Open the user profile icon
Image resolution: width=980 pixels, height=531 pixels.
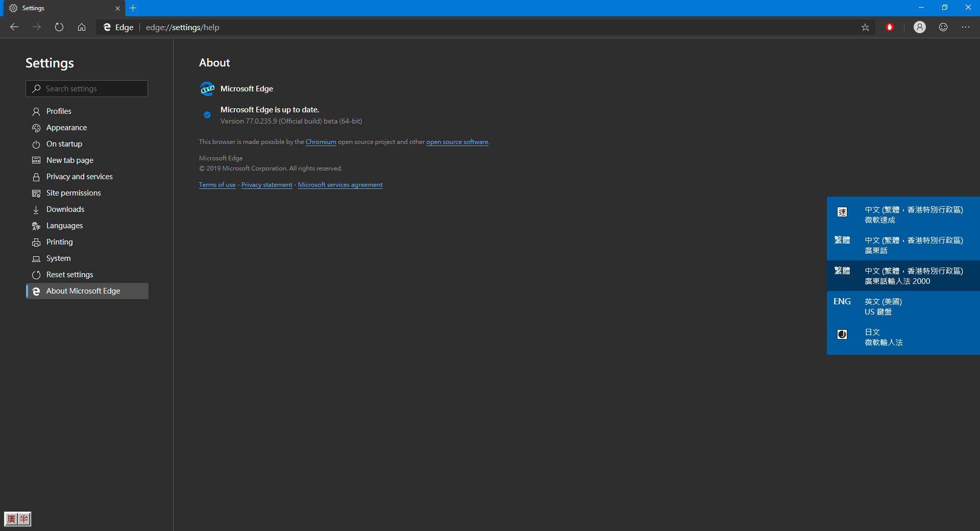click(x=919, y=27)
